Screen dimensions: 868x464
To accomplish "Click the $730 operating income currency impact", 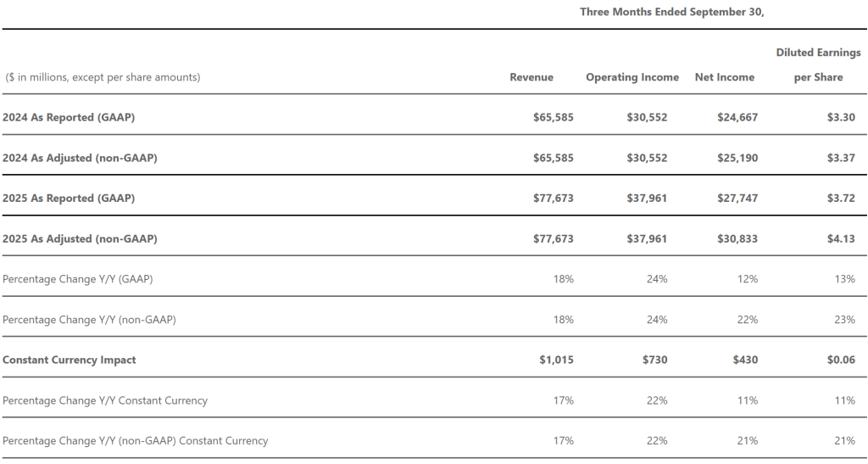I will tap(654, 360).
